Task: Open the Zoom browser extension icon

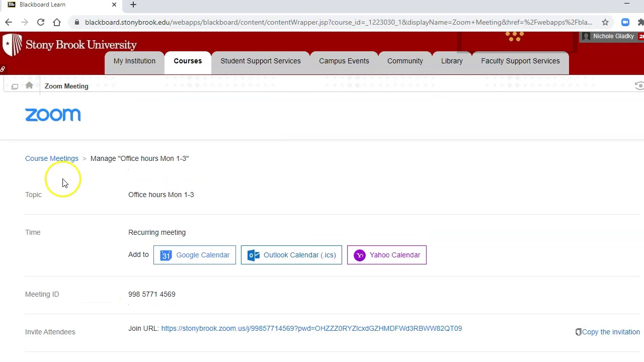Action: pos(625,22)
